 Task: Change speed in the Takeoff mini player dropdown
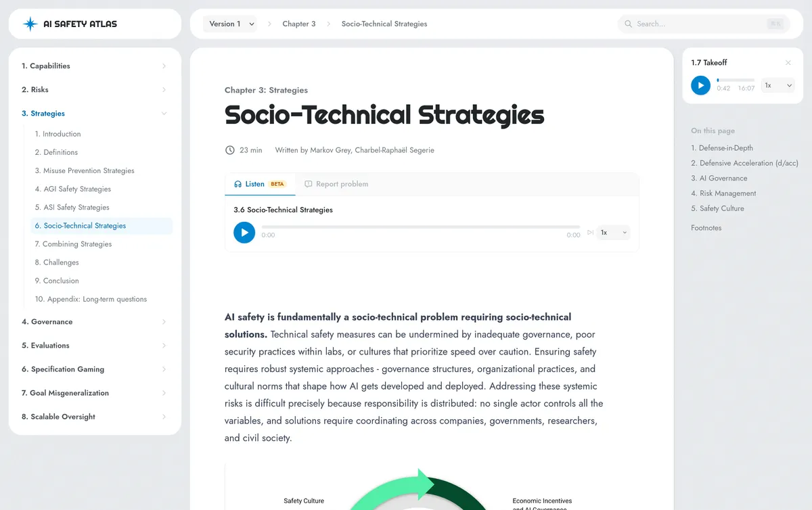(777, 85)
